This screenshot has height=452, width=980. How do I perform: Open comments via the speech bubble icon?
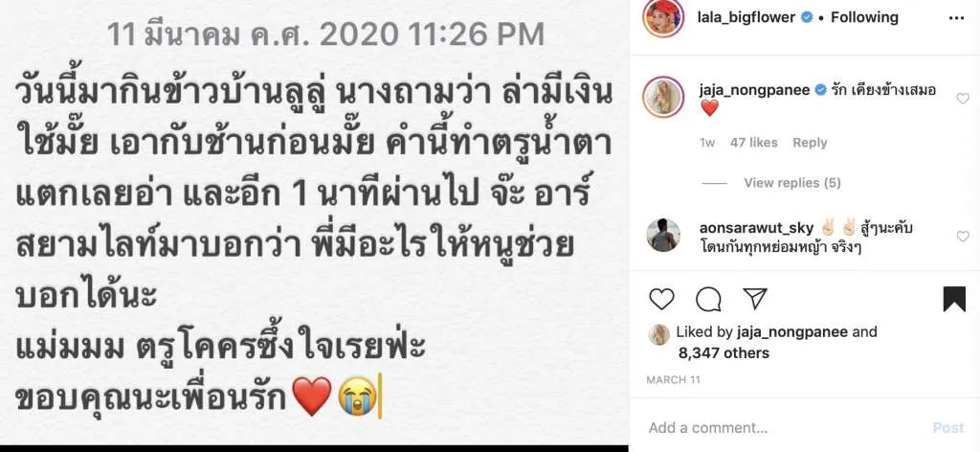[x=708, y=299]
